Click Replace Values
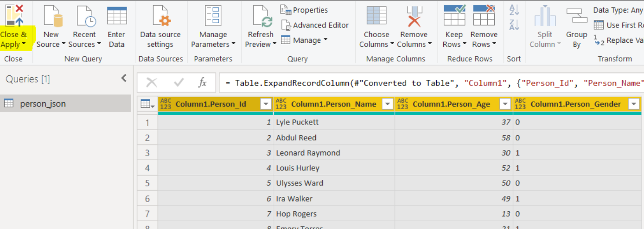This screenshot has height=229, width=644. click(618, 40)
